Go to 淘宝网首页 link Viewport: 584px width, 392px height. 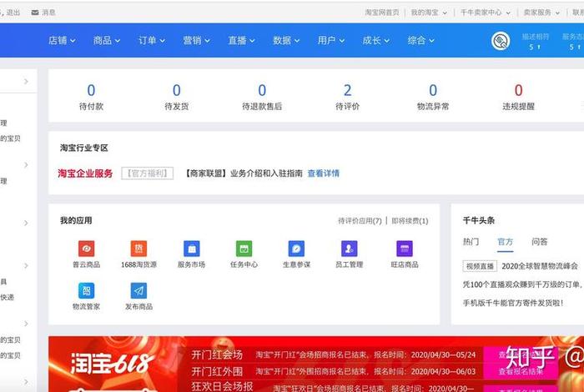point(382,13)
